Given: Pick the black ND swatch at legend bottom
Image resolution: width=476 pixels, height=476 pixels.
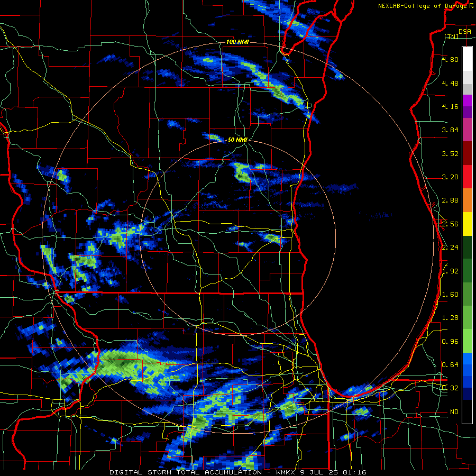Looking at the screenshot, I should pos(467,411).
